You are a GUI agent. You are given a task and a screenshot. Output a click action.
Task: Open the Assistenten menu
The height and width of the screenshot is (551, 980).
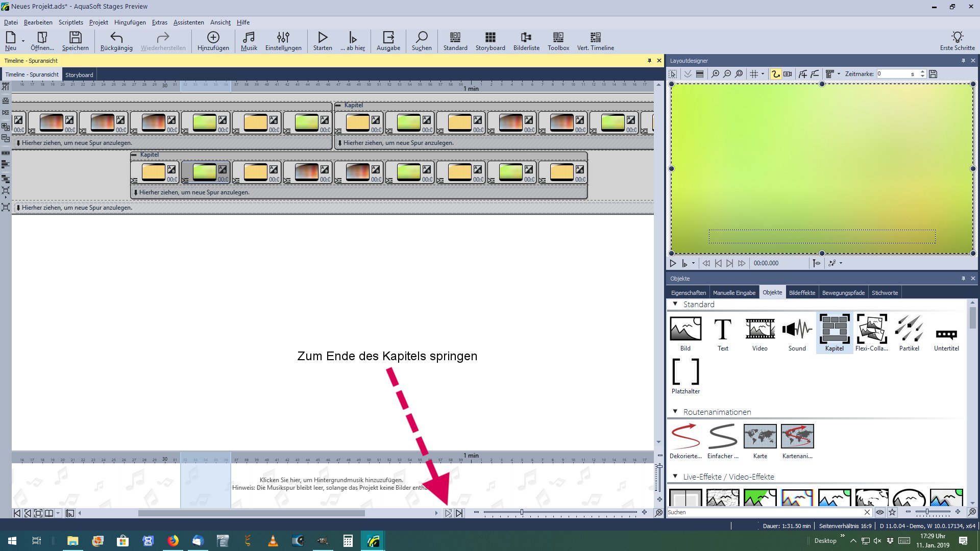188,22
